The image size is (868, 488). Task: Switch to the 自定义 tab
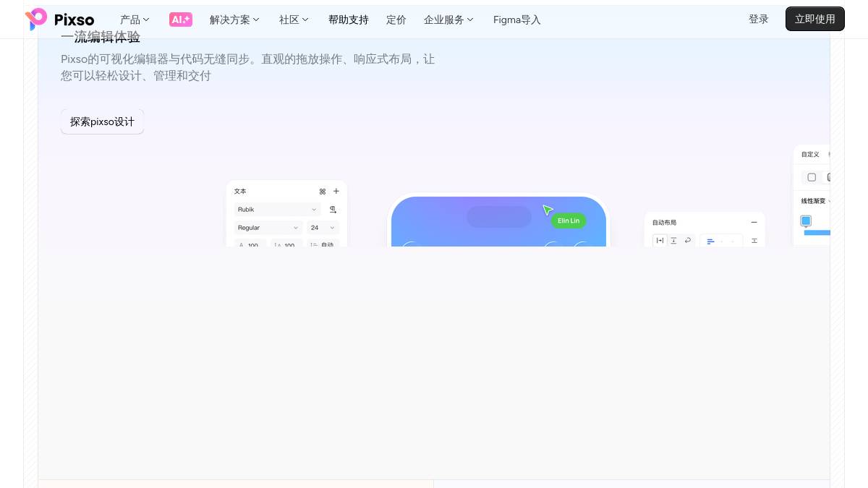coord(810,154)
